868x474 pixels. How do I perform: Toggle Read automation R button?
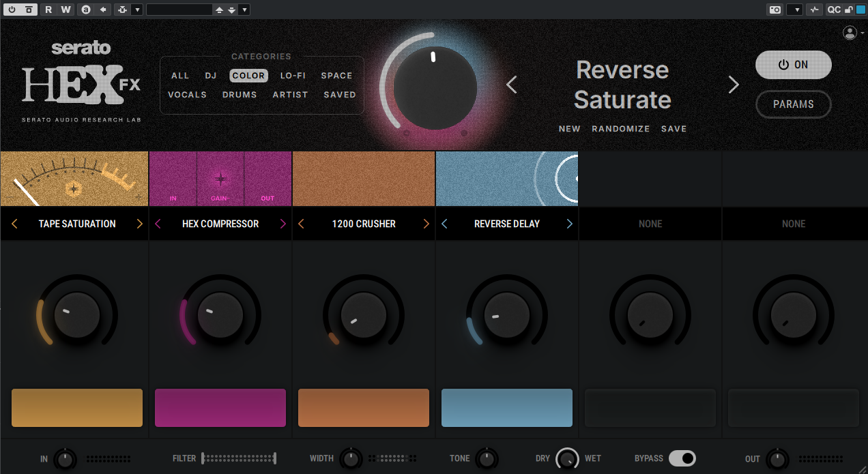pyautogui.click(x=48, y=10)
